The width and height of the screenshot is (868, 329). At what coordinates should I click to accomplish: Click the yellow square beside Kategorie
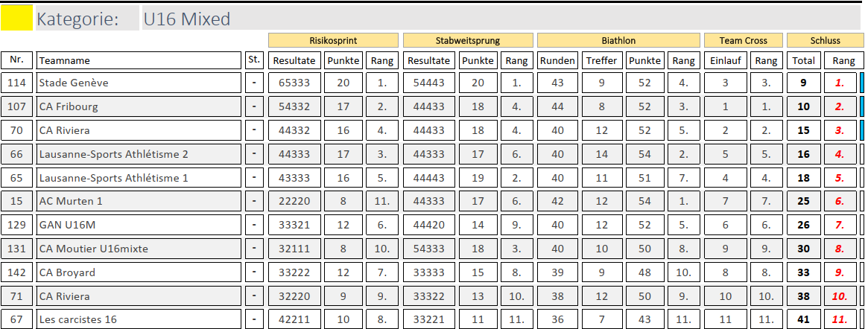click(x=16, y=19)
